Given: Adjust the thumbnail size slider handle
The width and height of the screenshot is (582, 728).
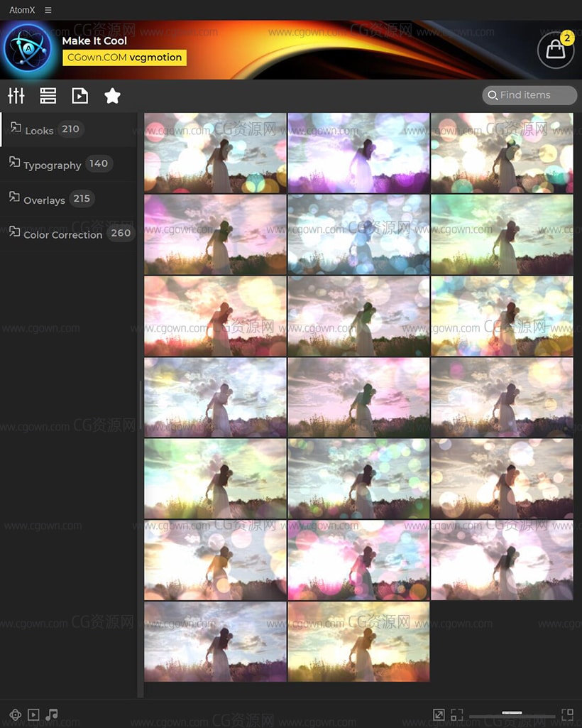Looking at the screenshot, I should [x=512, y=712].
